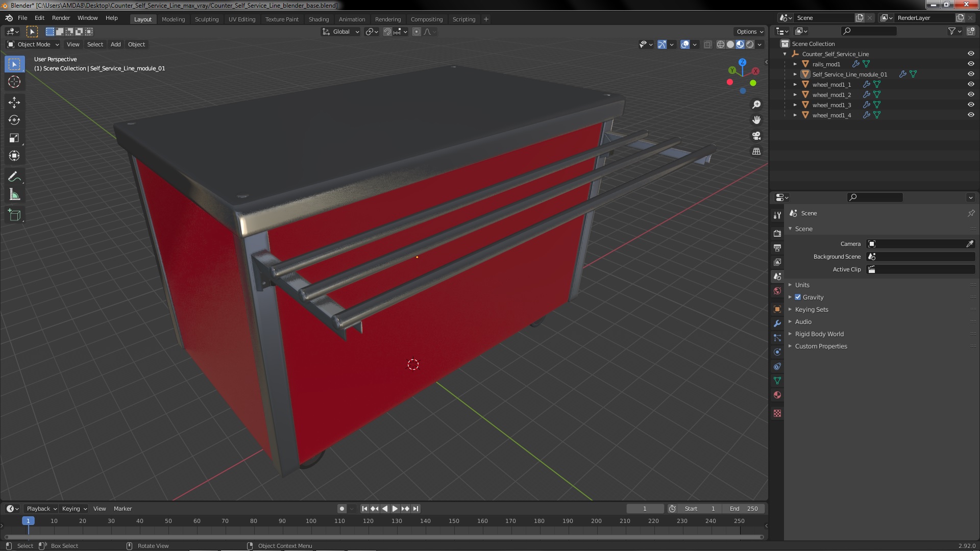Image resolution: width=980 pixels, height=551 pixels.
Task: Play animation forward
Action: 395,509
